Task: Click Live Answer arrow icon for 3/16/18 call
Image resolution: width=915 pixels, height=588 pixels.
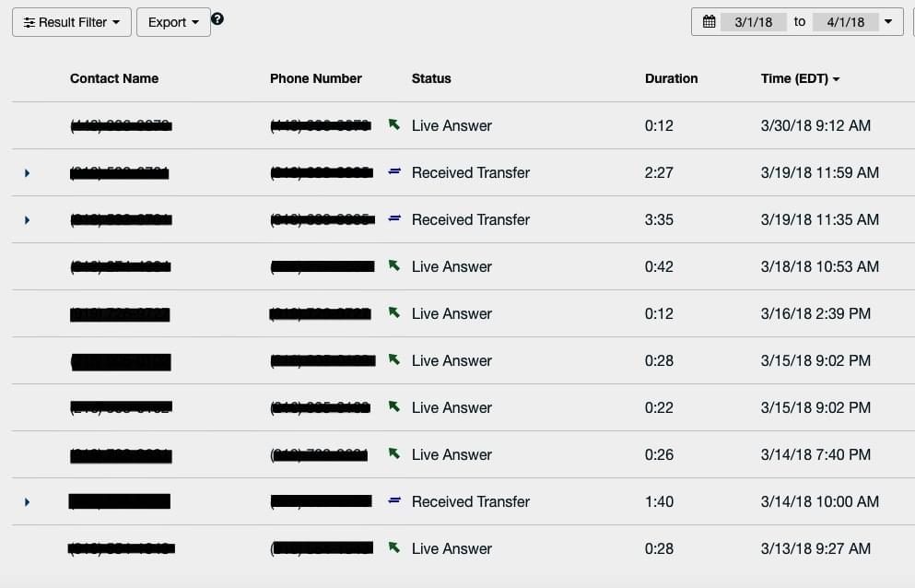Action: click(394, 312)
